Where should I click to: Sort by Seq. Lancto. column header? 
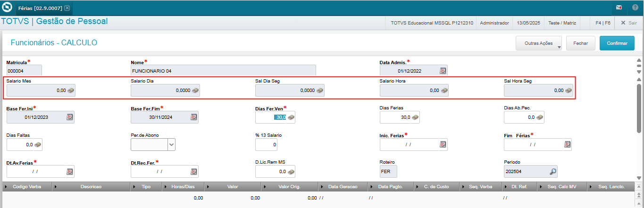click(x=611, y=187)
